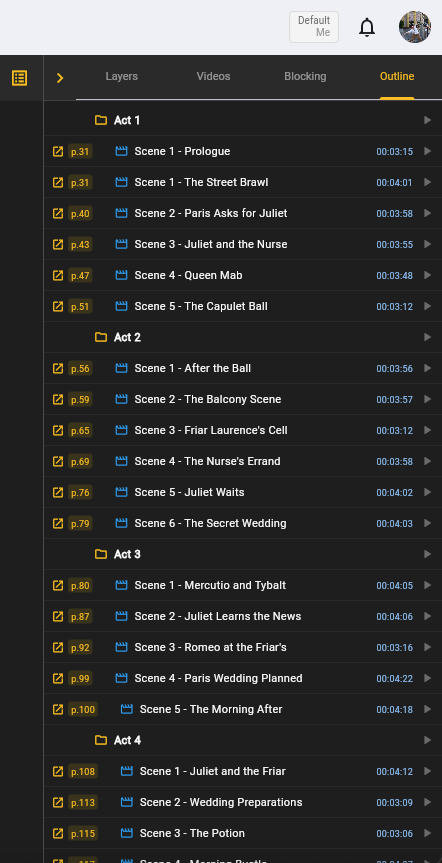Click the Default Me selector
Screen dimensions: 442x863
click(x=314, y=27)
